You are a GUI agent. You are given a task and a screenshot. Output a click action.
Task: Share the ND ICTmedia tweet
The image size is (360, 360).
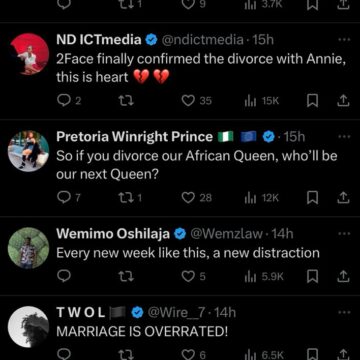(x=343, y=101)
